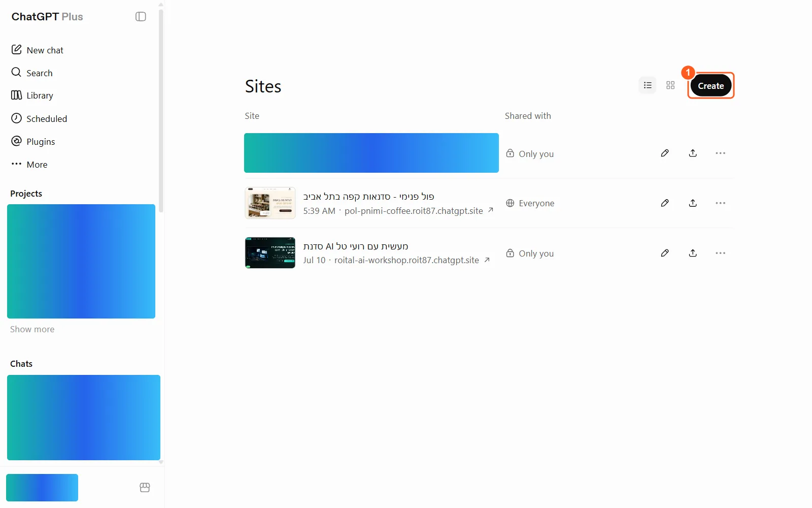Click the Scheduled clock icon
The width and height of the screenshot is (812, 508).
(x=17, y=118)
